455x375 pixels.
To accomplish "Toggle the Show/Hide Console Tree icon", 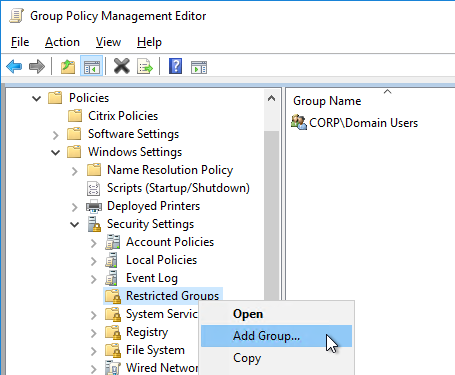I will (x=92, y=67).
